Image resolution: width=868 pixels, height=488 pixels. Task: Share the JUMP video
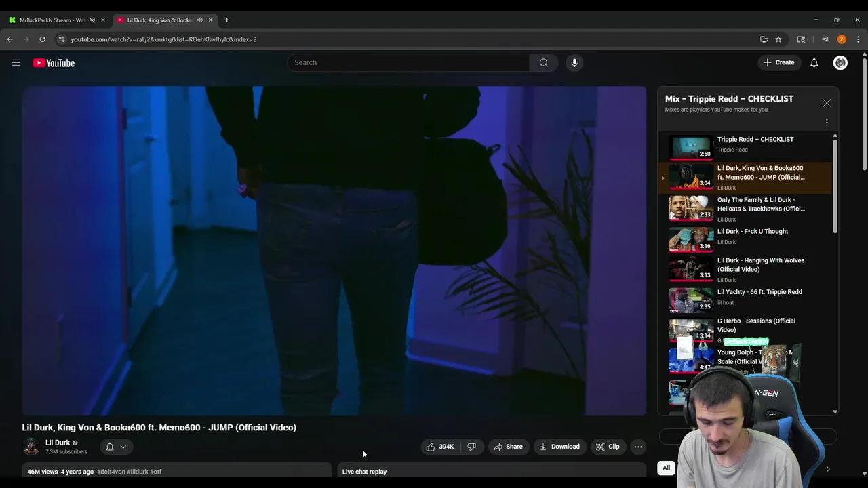[509, 447]
